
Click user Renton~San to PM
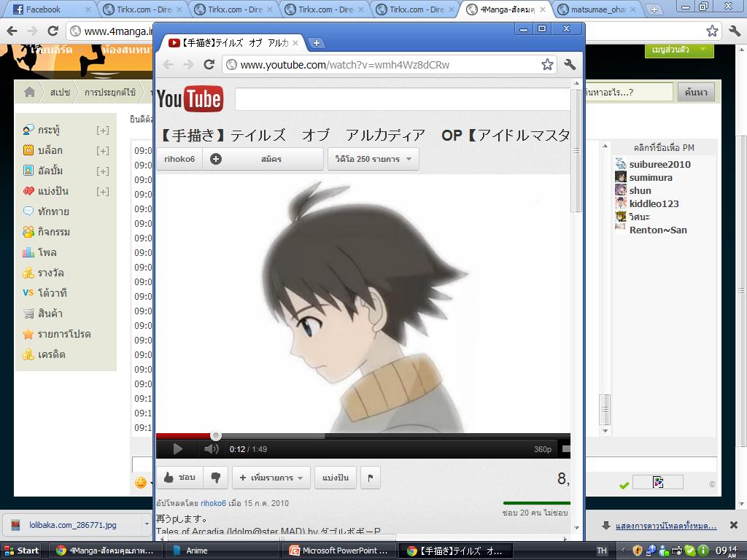(x=658, y=230)
